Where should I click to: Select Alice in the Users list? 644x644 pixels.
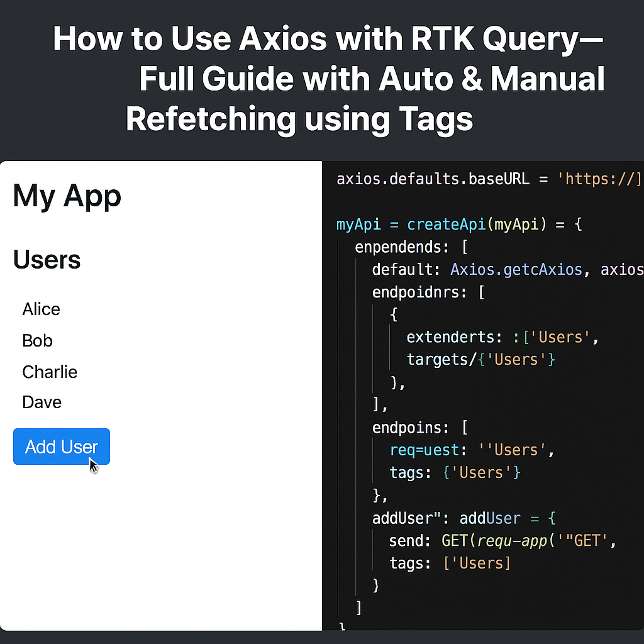point(41,309)
